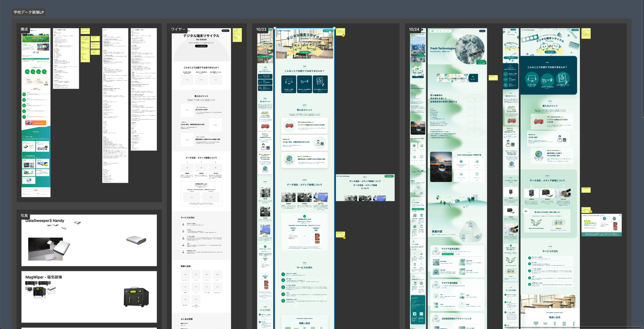The height and width of the screenshot is (329, 644).
Task: Click the black MagWiper device photo
Action: tap(136, 297)
